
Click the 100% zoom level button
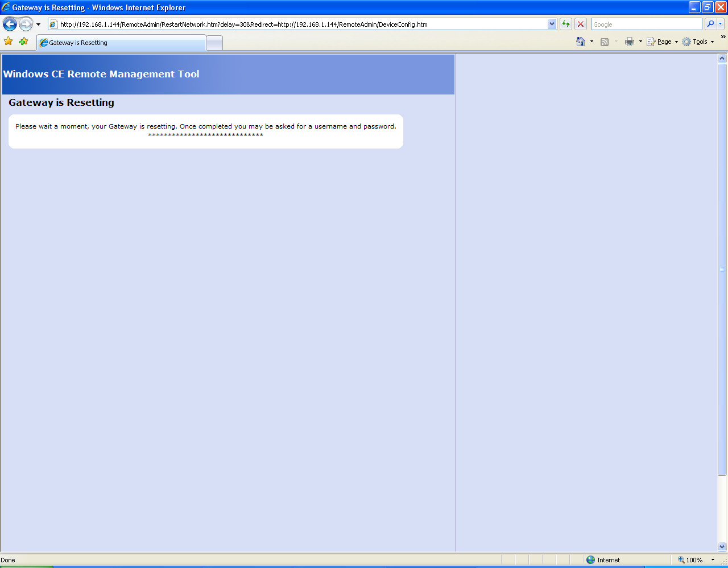[690, 560]
